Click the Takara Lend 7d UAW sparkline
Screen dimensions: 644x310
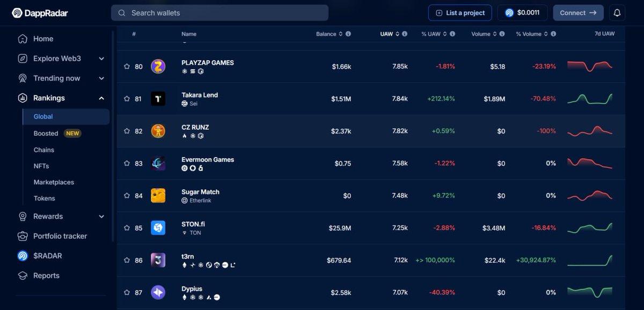(x=590, y=99)
